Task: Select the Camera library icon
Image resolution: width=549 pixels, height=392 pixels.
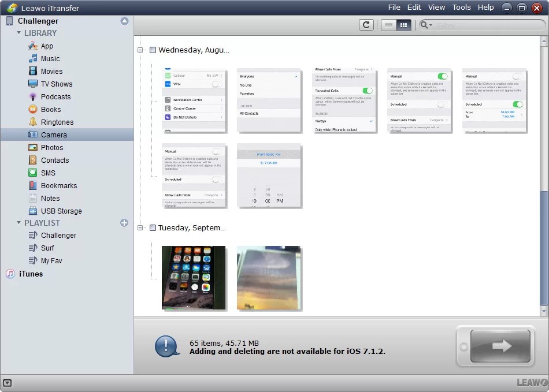Action: click(34, 135)
